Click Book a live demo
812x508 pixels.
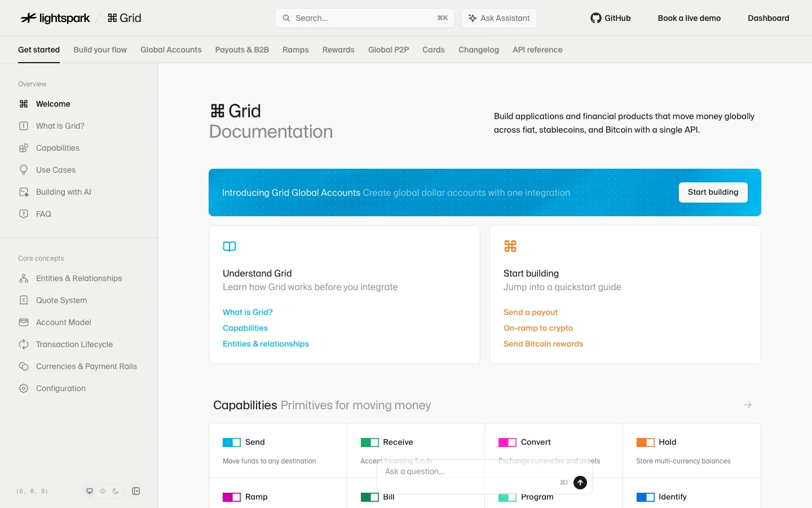coord(689,18)
